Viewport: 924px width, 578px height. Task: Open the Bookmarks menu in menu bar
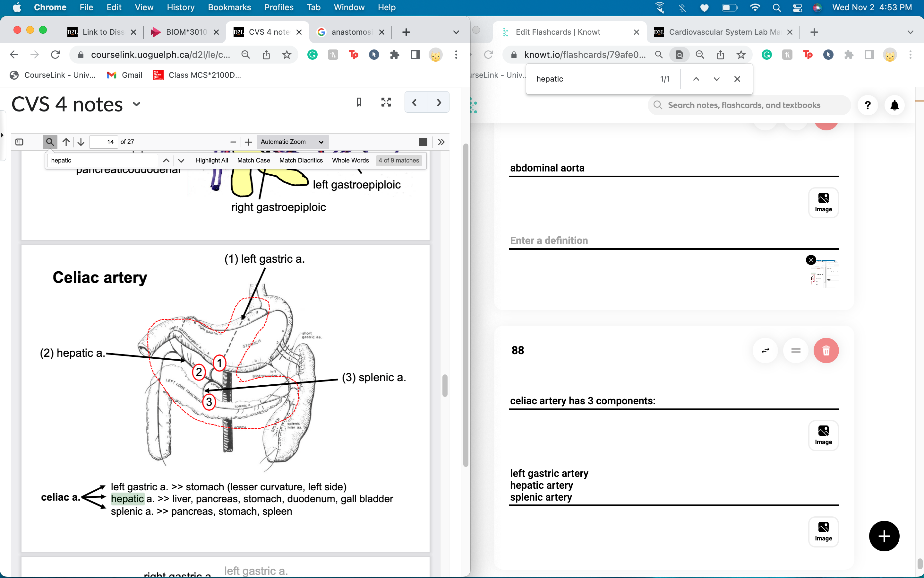point(229,7)
